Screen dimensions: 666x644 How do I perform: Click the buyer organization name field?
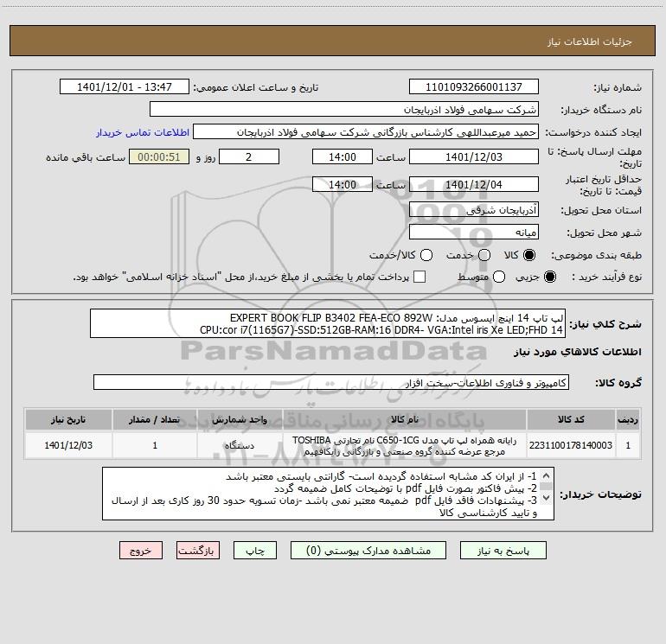344,110
